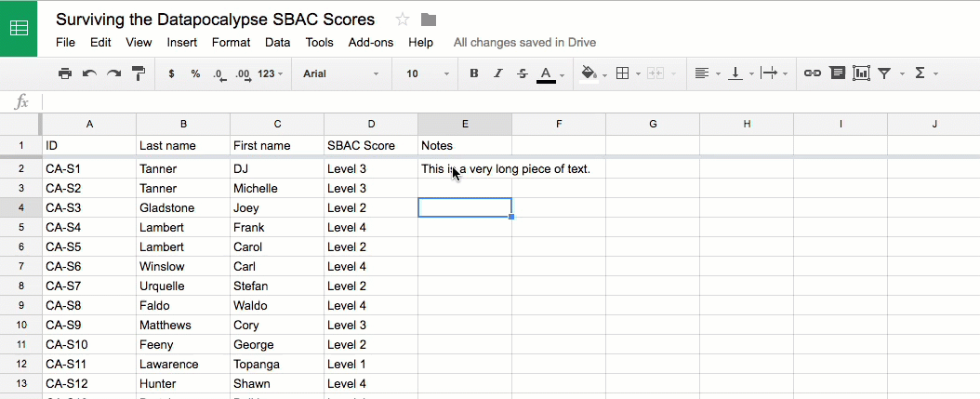Expand the merge cells dropdown arrow
The width and height of the screenshot is (980, 399).
point(673,74)
